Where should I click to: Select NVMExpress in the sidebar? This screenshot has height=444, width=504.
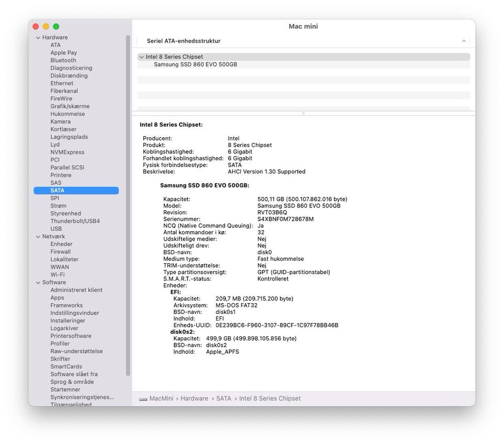coord(67,152)
